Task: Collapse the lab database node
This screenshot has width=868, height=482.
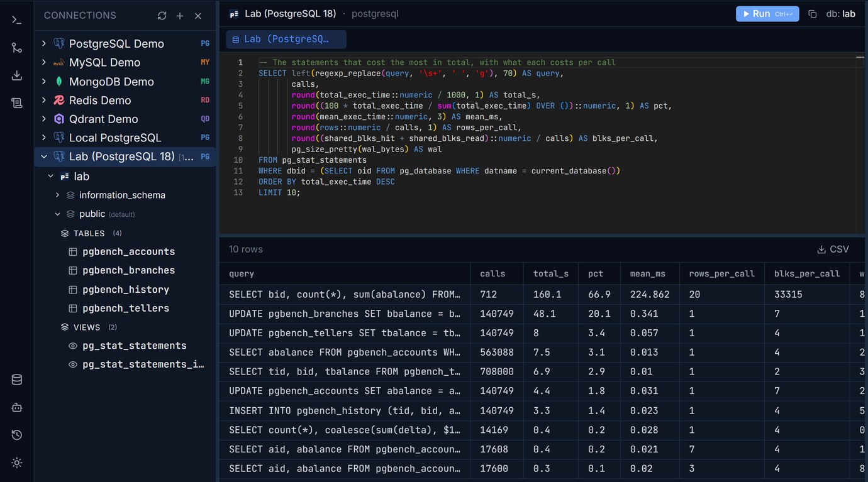Action: coord(51,177)
